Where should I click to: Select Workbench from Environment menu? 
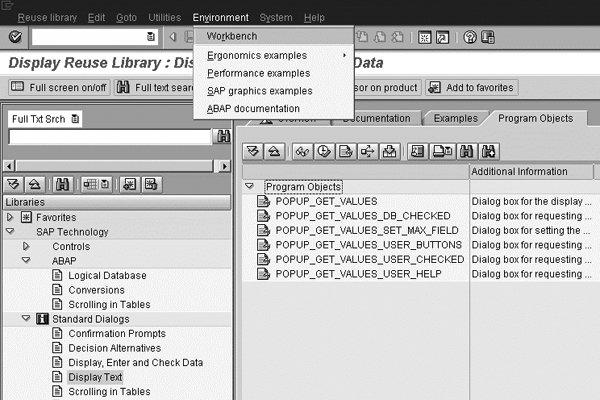point(231,36)
